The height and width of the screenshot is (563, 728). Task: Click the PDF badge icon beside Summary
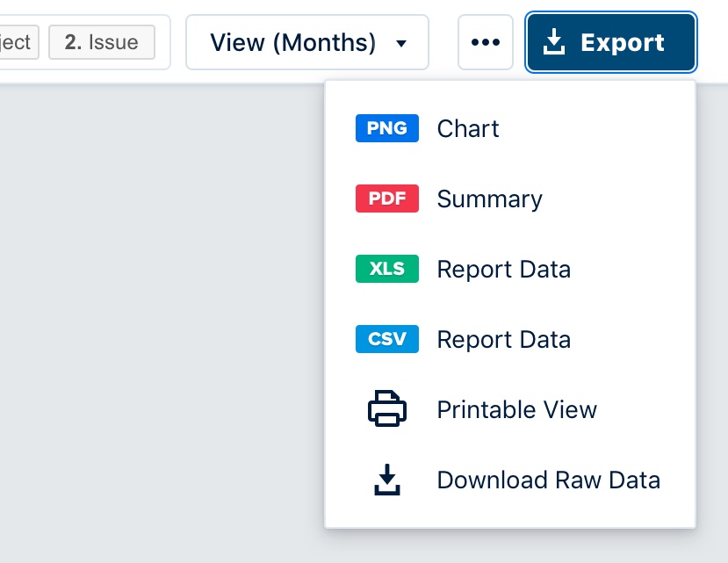point(386,198)
